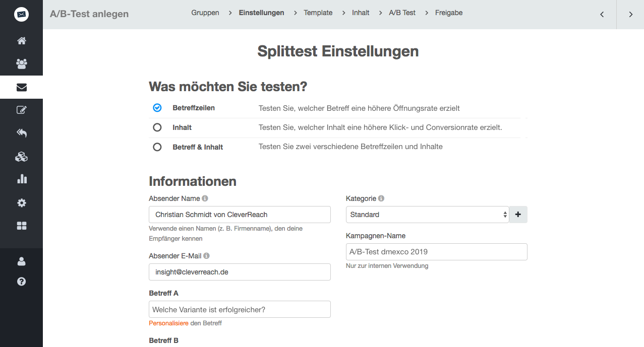Screen dimensions: 644x347
Task: Open the cubes integrations icon
Action: [21, 157]
